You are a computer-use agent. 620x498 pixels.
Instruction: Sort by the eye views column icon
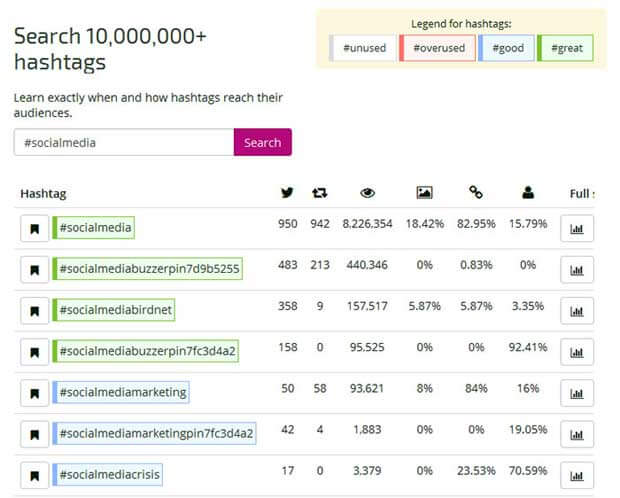[x=367, y=193]
